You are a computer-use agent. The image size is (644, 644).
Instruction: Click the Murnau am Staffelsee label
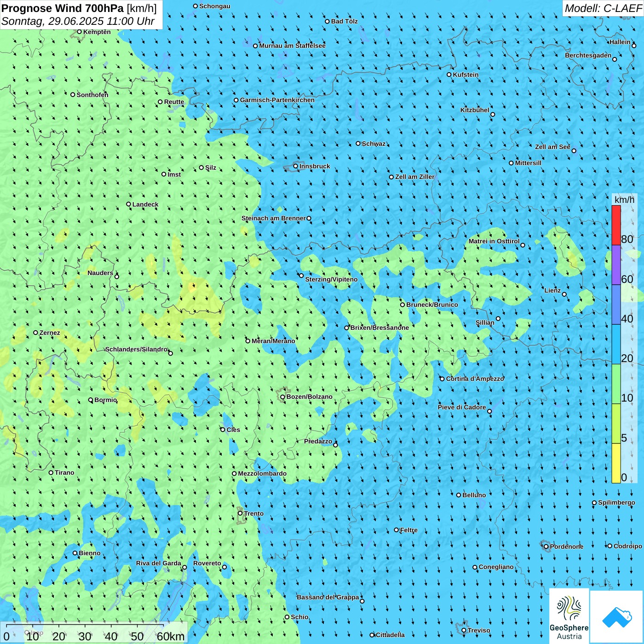(x=292, y=46)
